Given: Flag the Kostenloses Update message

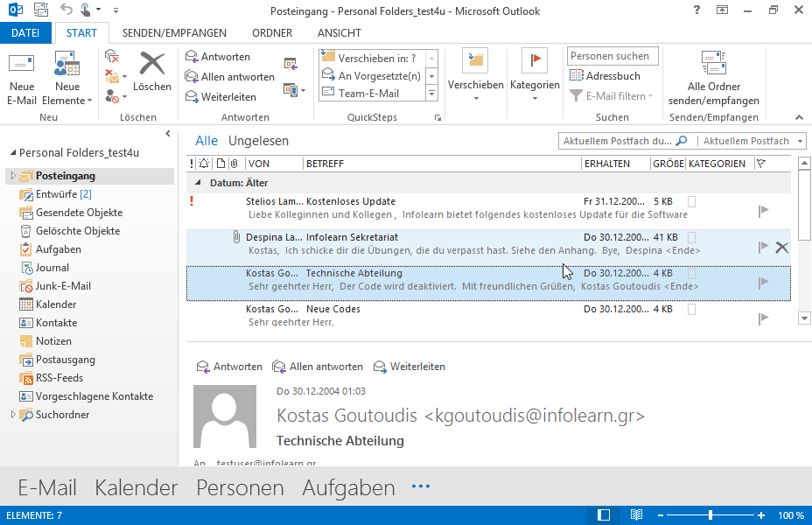Looking at the screenshot, I should [763, 211].
